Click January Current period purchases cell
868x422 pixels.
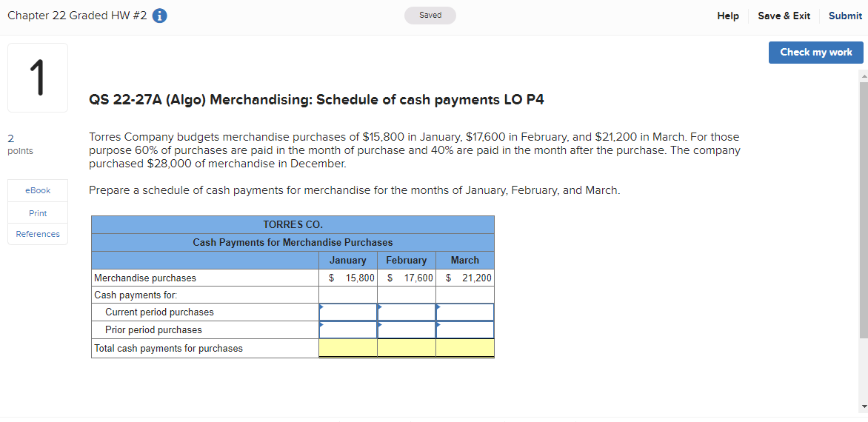point(347,312)
